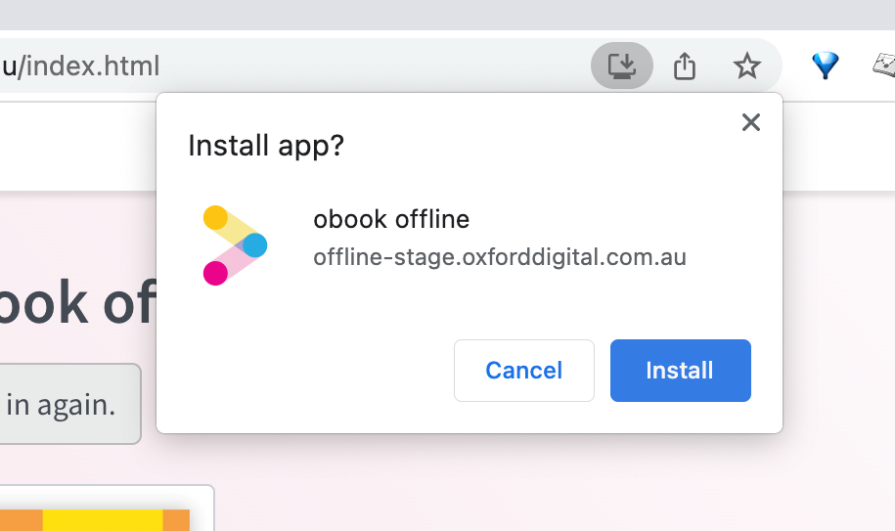Click the 'Install app?' dialog title
Viewport: 895px width, 531px height.
point(266,146)
